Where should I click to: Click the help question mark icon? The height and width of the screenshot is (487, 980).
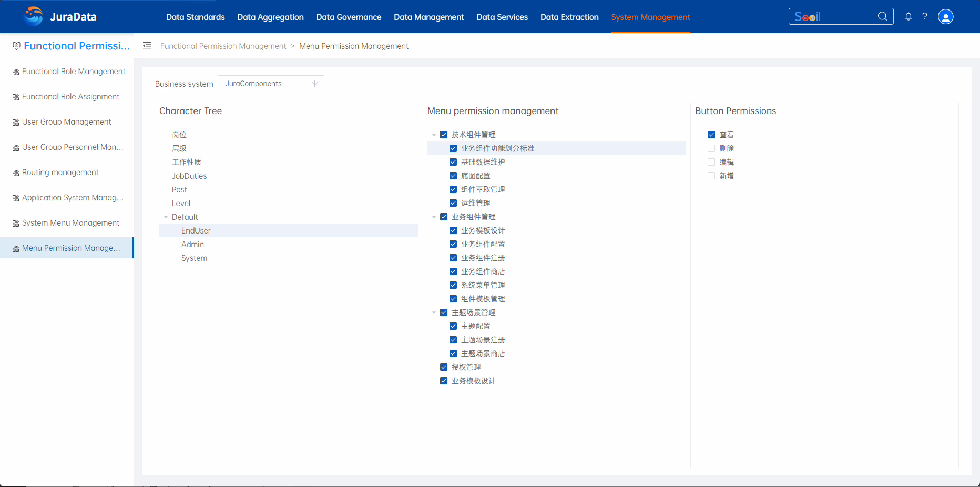point(925,16)
